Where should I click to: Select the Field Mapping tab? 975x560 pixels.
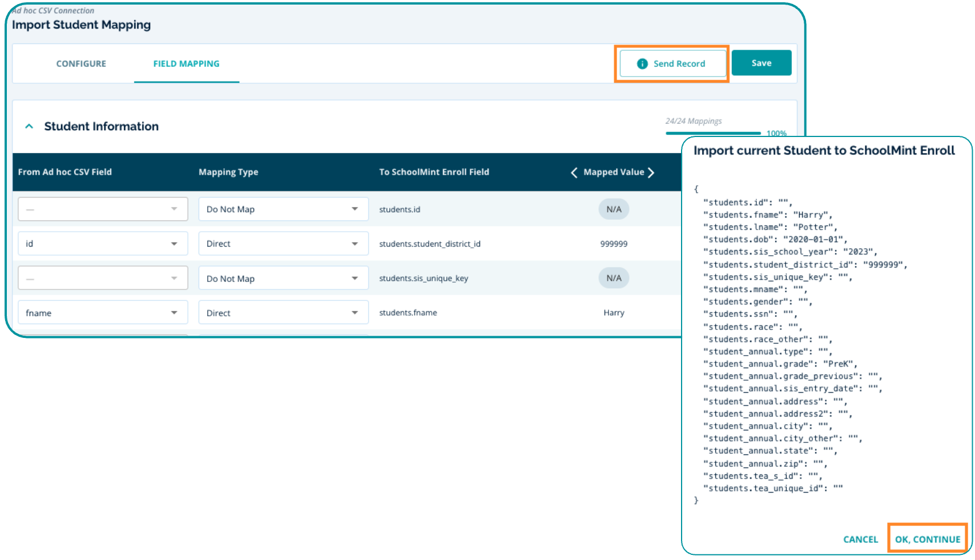[186, 64]
